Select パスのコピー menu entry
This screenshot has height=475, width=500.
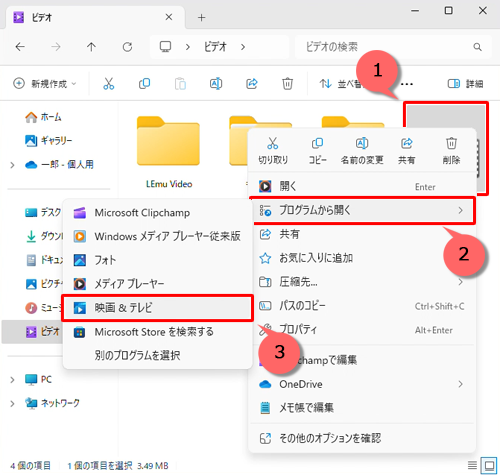pos(363,306)
